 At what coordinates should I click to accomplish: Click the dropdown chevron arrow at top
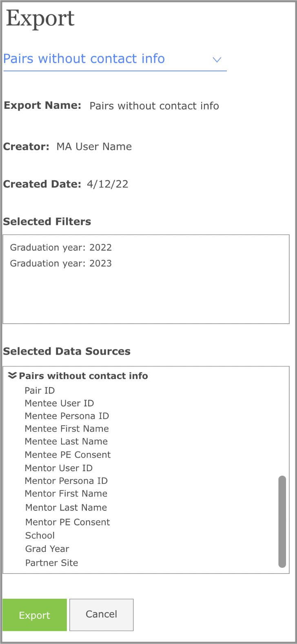pos(217,60)
